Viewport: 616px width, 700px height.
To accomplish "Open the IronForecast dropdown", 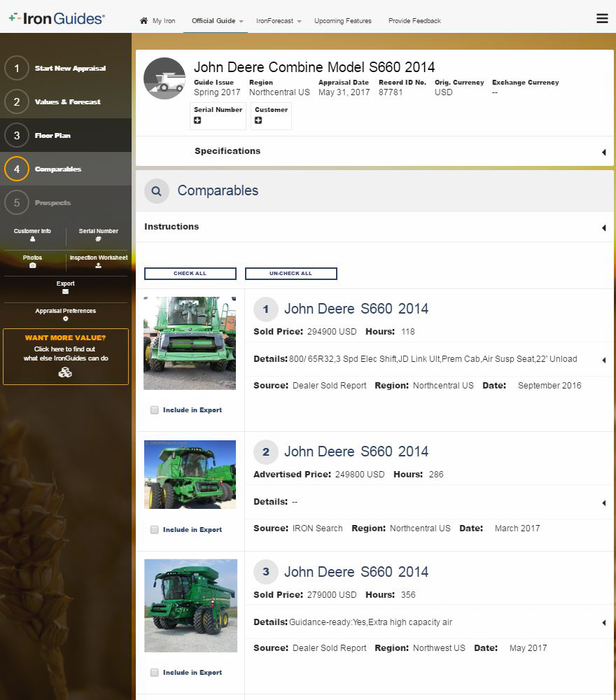I will 279,20.
